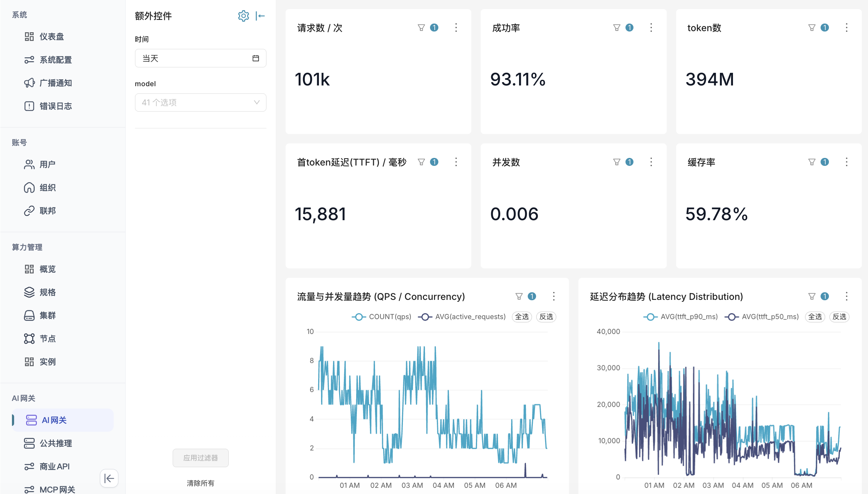Click the 公共推理 server icon
The height and width of the screenshot is (494, 868).
(x=29, y=443)
